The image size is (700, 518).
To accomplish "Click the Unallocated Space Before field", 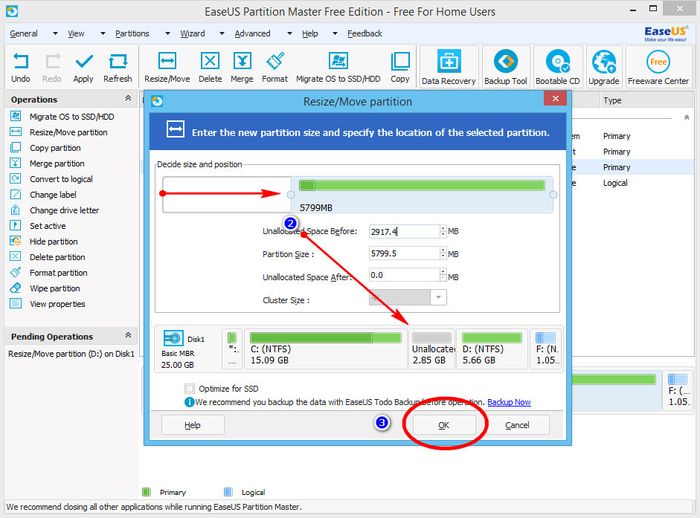I will click(404, 231).
